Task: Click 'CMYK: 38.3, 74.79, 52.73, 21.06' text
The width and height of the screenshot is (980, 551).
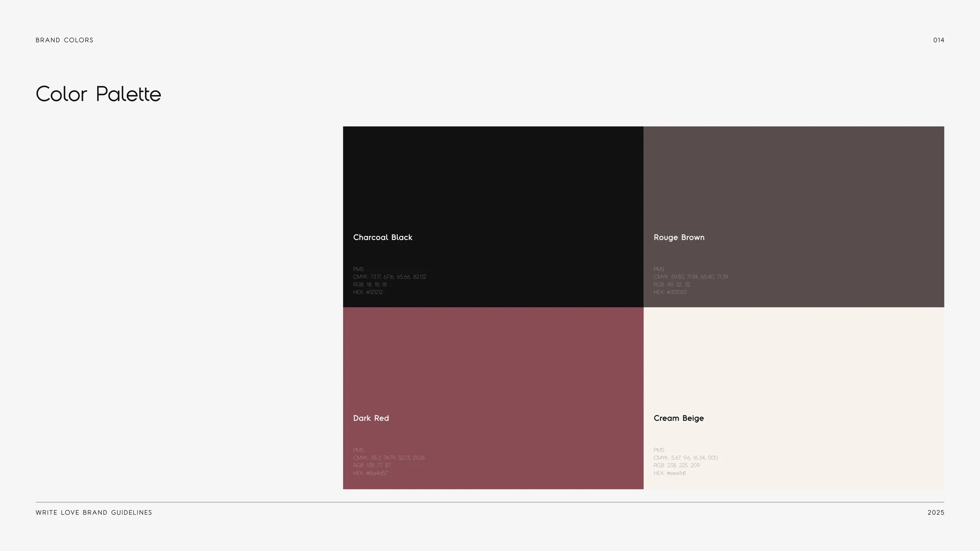Action: click(x=389, y=458)
